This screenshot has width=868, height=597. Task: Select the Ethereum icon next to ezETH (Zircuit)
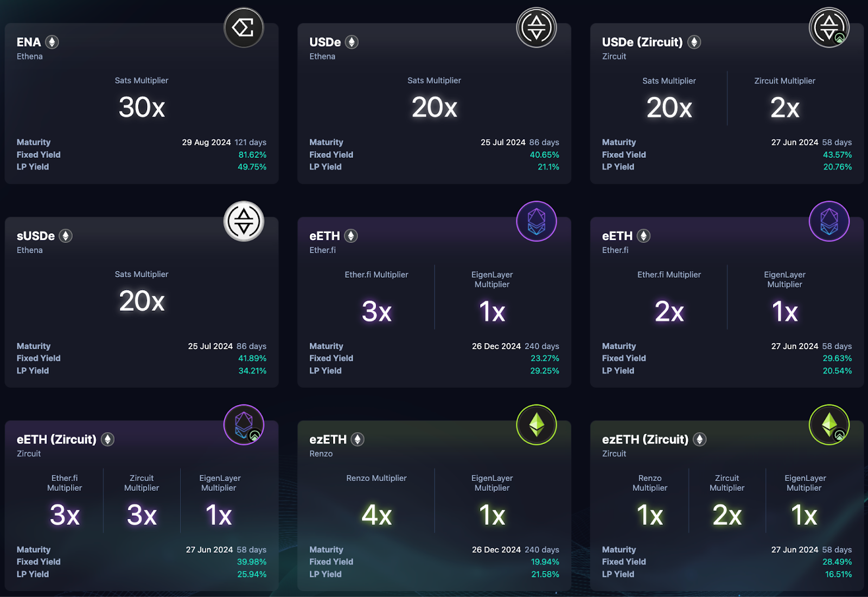[700, 439]
